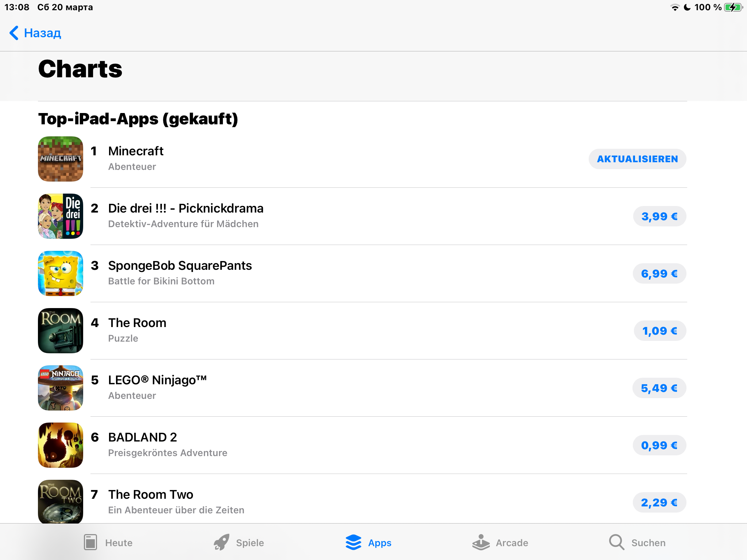Viewport: 747px width, 560px height.
Task: Tap the Suchen magnifier icon
Action: pyautogui.click(x=617, y=542)
